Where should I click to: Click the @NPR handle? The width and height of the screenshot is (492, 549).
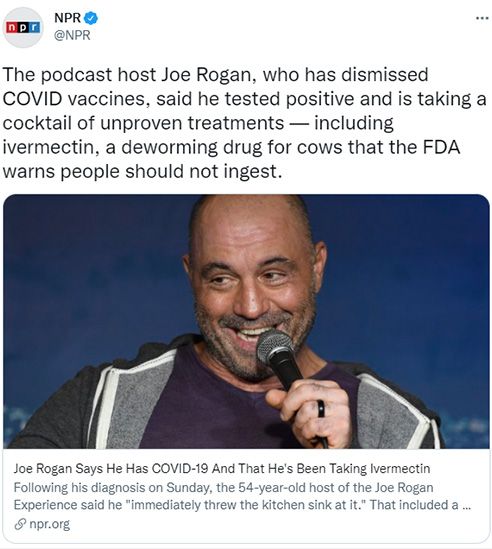pyautogui.click(x=72, y=35)
